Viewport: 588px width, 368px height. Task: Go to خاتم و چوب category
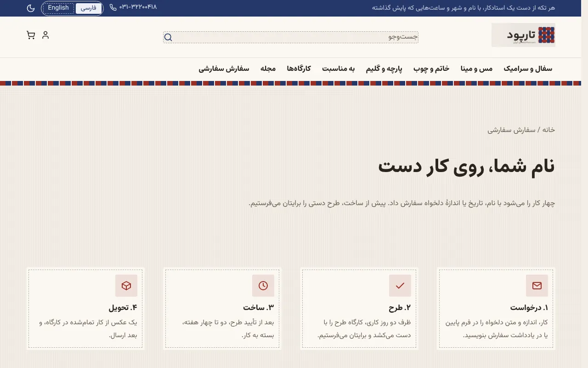[431, 69]
